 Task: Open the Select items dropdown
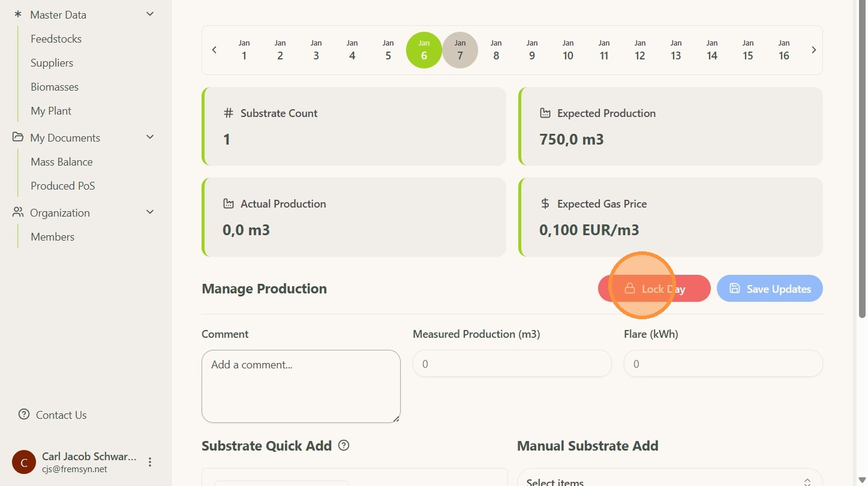point(669,481)
